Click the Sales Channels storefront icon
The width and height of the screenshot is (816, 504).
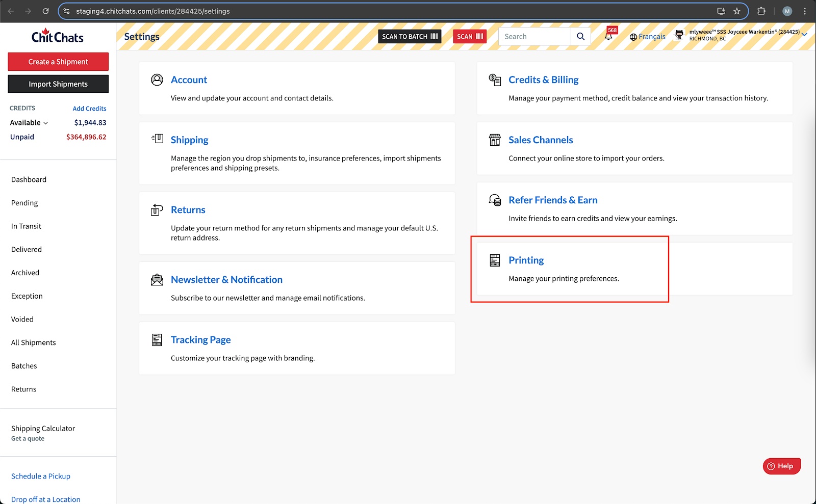[495, 140]
